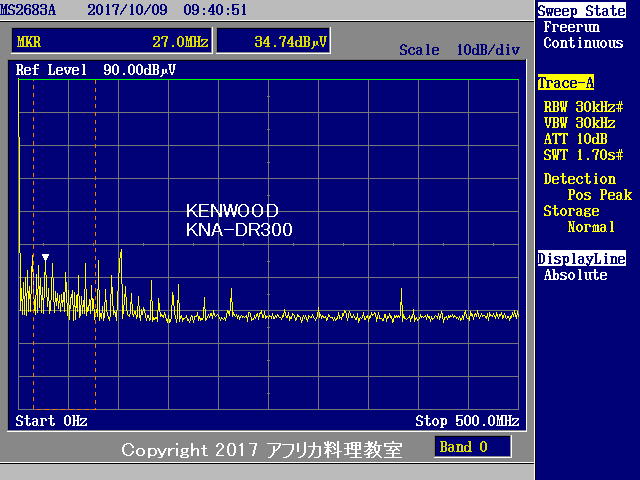This screenshot has width=640, height=480.
Task: Click the 09:40:51 time stamp
Action: 215,9
